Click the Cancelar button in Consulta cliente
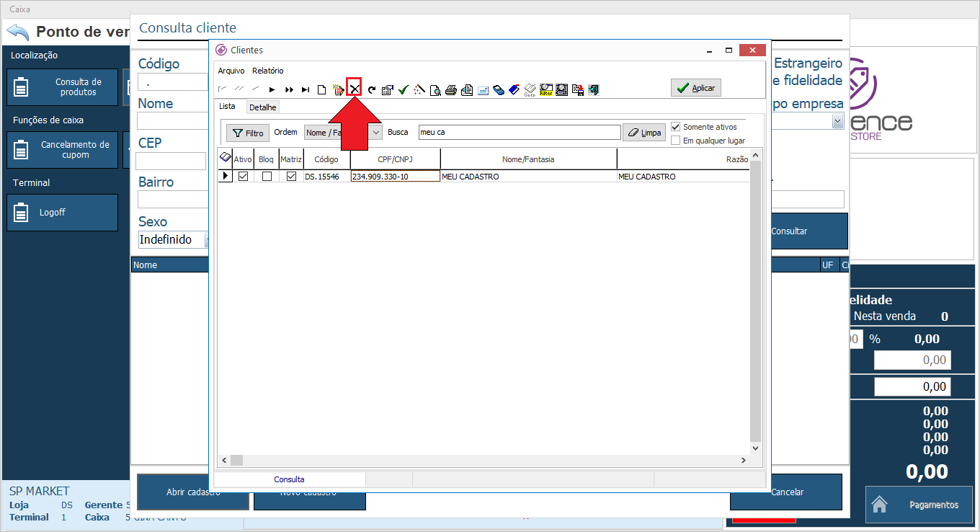Screen dimensions: 980x532 [786, 492]
